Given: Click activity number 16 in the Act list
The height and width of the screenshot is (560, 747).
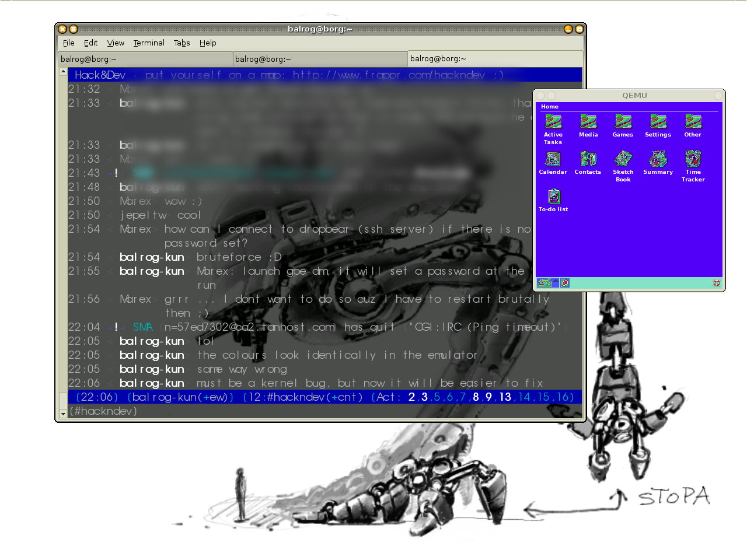Looking at the screenshot, I should click(563, 397).
